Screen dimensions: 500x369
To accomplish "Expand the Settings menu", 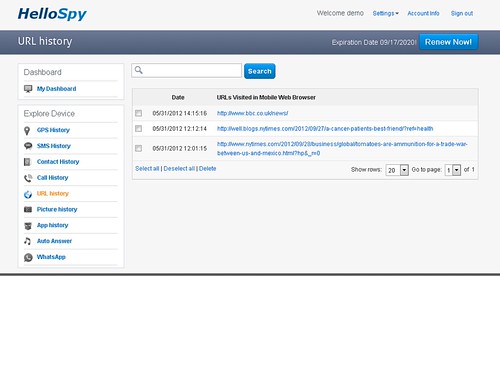I will tap(385, 13).
